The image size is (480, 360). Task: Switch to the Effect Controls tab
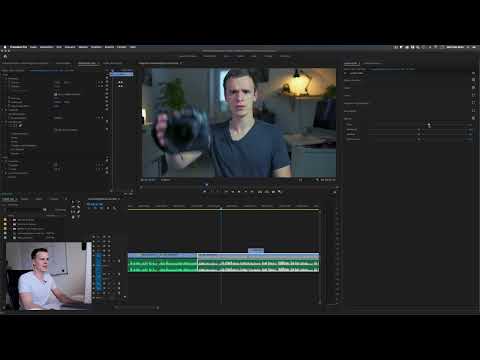click(x=87, y=63)
